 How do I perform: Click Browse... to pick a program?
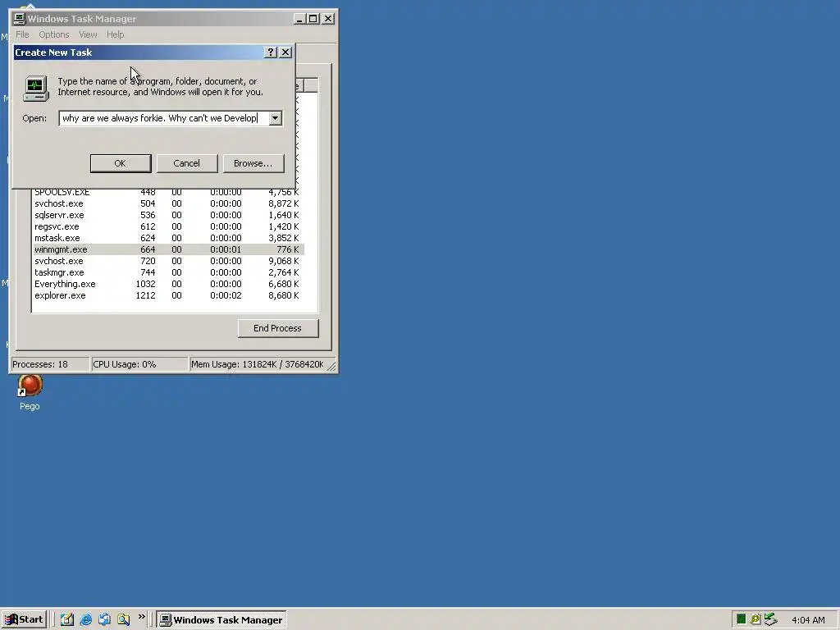click(x=253, y=163)
